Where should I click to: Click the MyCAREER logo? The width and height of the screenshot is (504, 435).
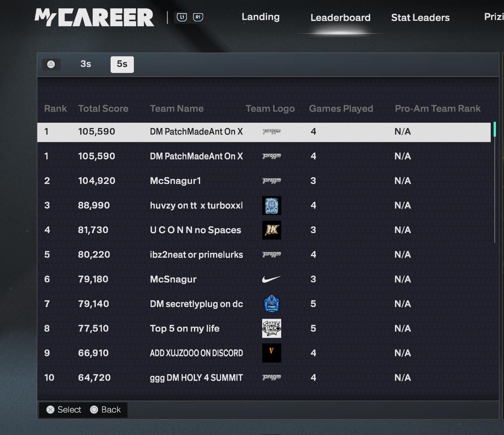(94, 18)
